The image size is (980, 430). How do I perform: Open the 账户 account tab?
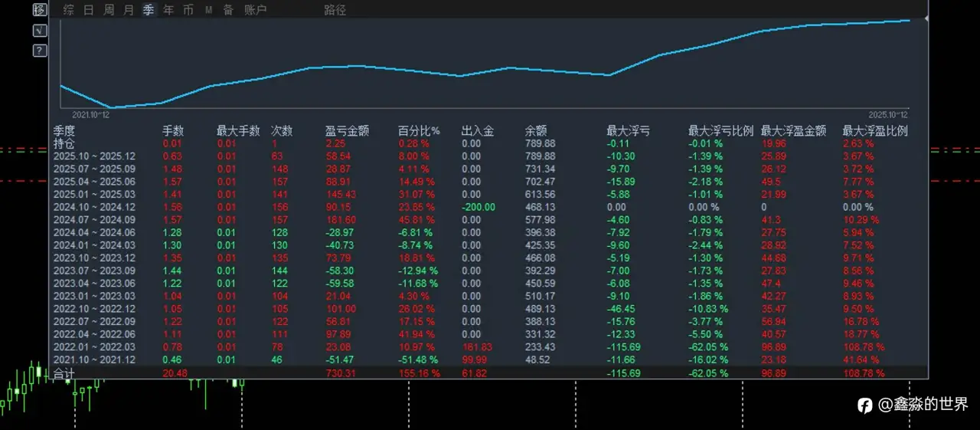tap(256, 10)
